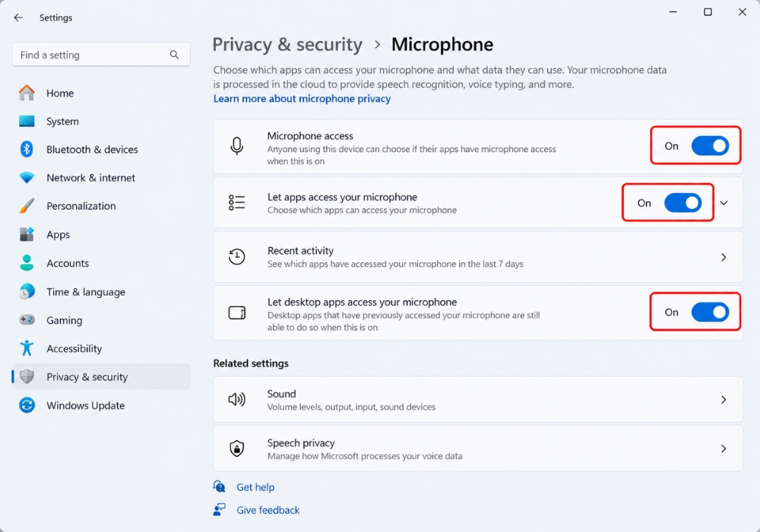Open Recent activity via its chevron
The height and width of the screenshot is (532, 760).
tap(724, 257)
